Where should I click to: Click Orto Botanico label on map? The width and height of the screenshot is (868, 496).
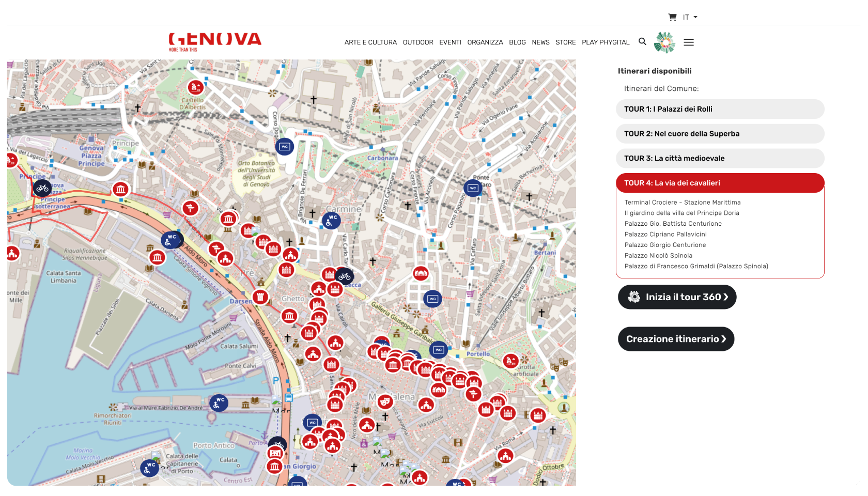256,174
